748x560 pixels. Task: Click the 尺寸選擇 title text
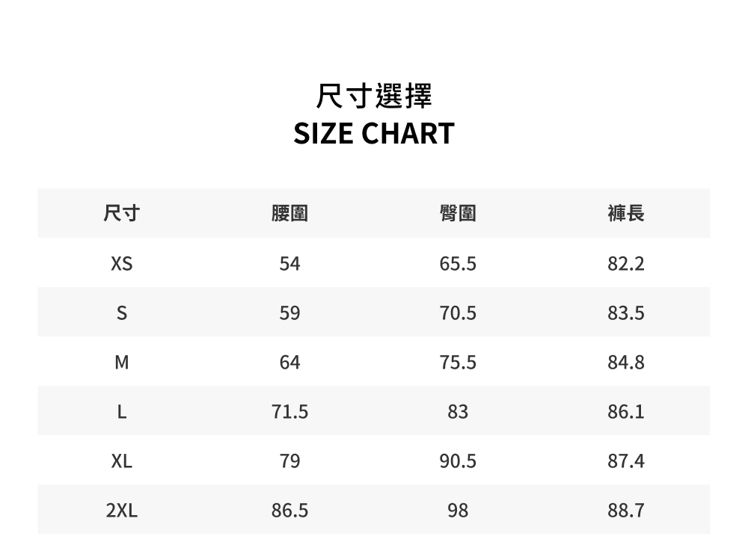(x=374, y=96)
